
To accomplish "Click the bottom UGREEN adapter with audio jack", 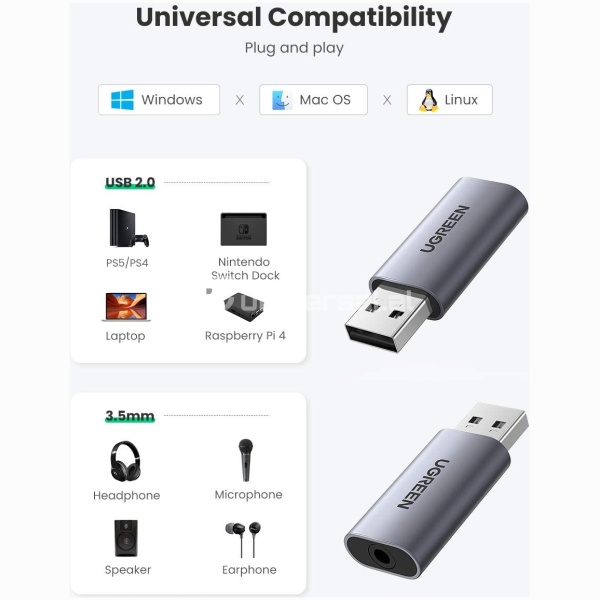I will (x=436, y=492).
